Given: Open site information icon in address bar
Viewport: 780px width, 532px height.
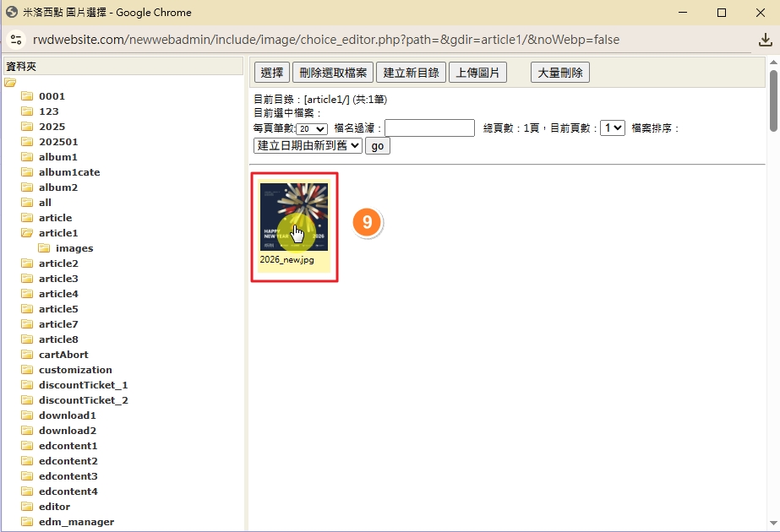Looking at the screenshot, I should 15,40.
